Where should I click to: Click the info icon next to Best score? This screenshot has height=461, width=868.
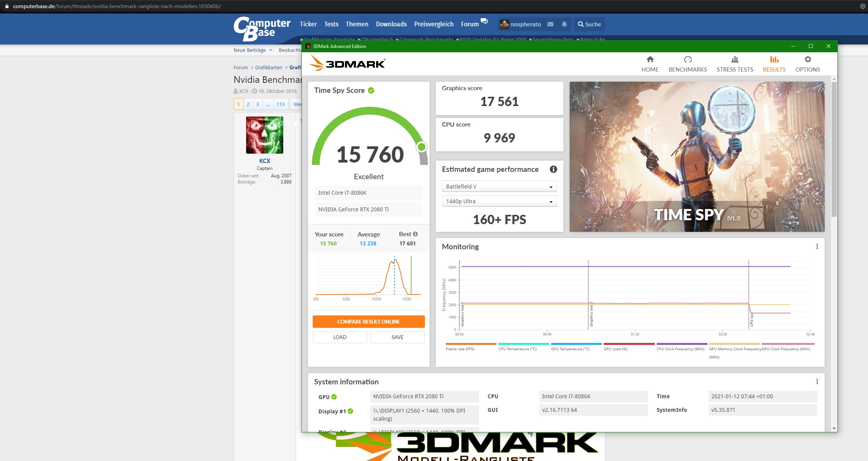pyautogui.click(x=415, y=234)
